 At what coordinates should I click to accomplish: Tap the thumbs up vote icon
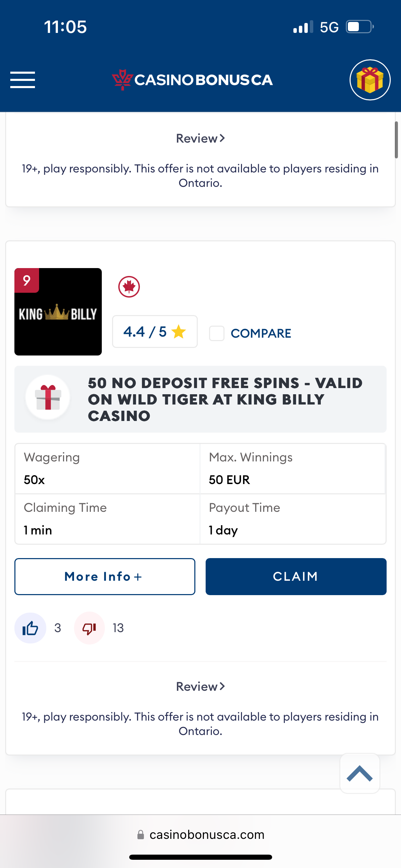pyautogui.click(x=30, y=628)
